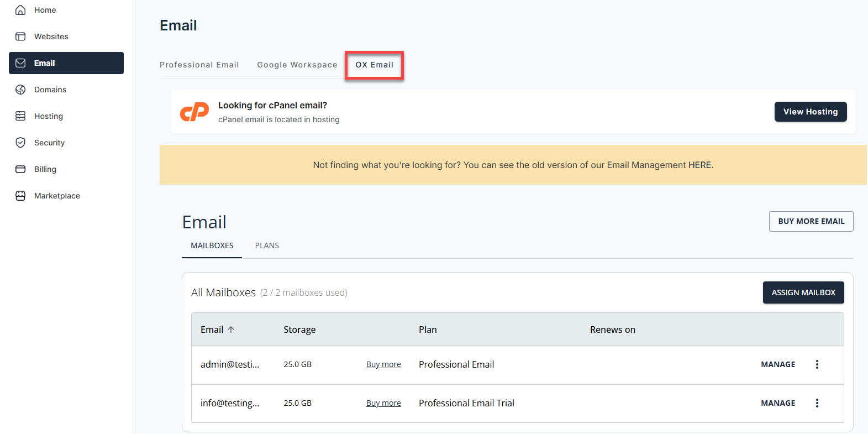The height and width of the screenshot is (434, 868).
Task: Click MANAGE for the info mailbox
Action: click(777, 403)
